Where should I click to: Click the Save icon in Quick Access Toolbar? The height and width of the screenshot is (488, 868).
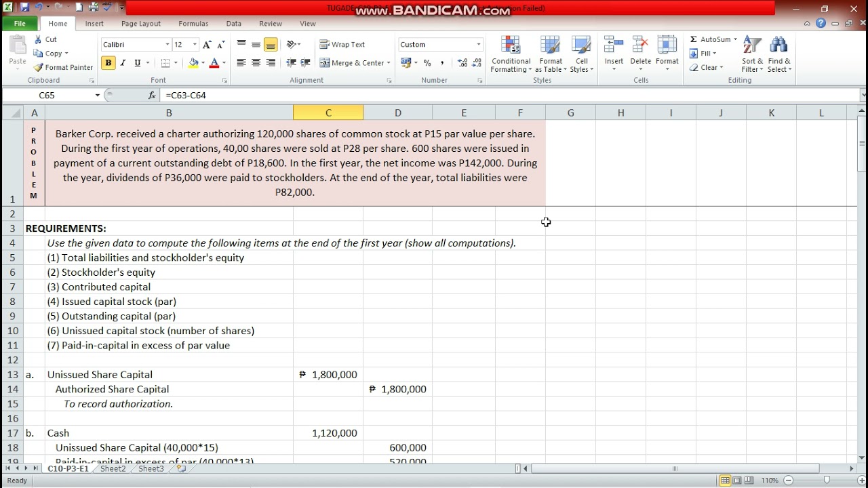pos(25,7)
